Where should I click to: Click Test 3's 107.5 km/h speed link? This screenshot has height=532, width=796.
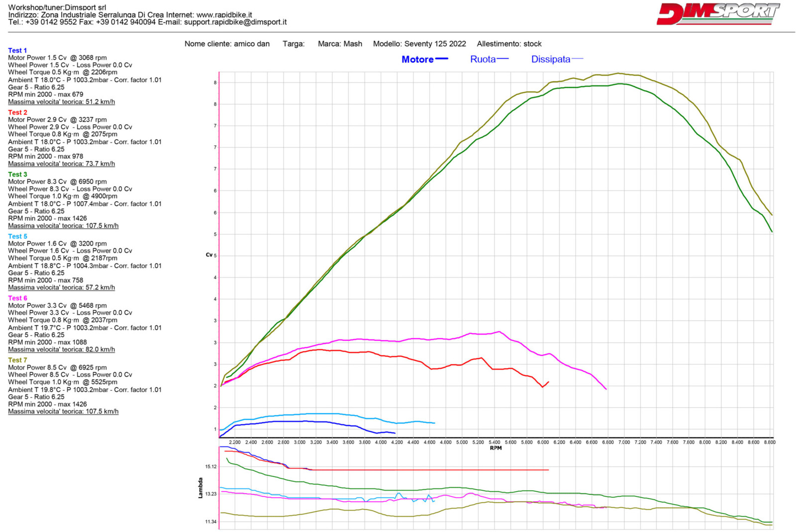(x=63, y=226)
